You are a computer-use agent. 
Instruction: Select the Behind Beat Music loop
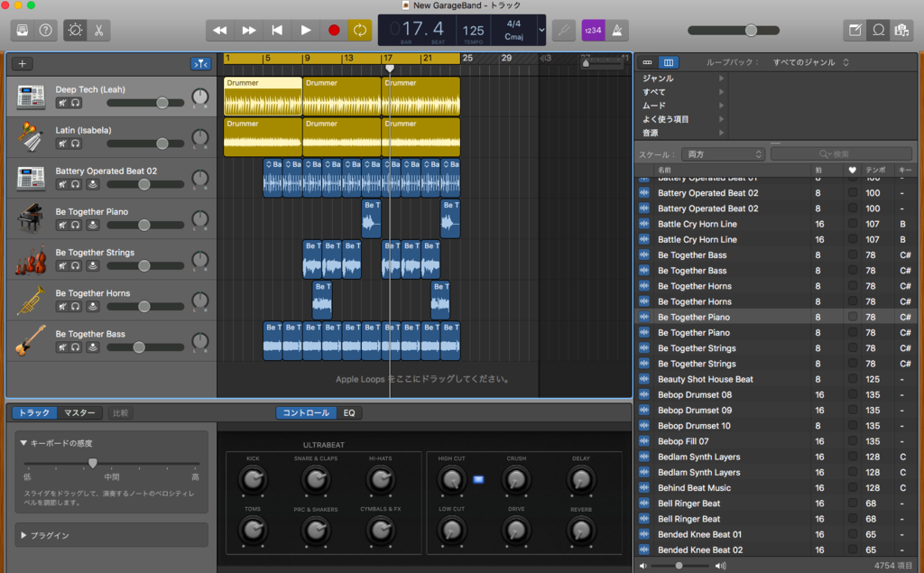pyautogui.click(x=775, y=487)
